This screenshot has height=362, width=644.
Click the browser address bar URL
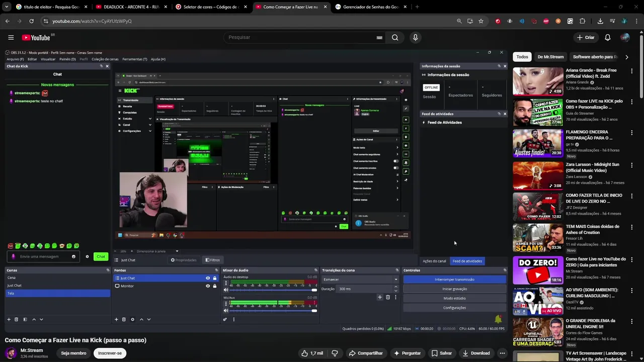coord(92,21)
